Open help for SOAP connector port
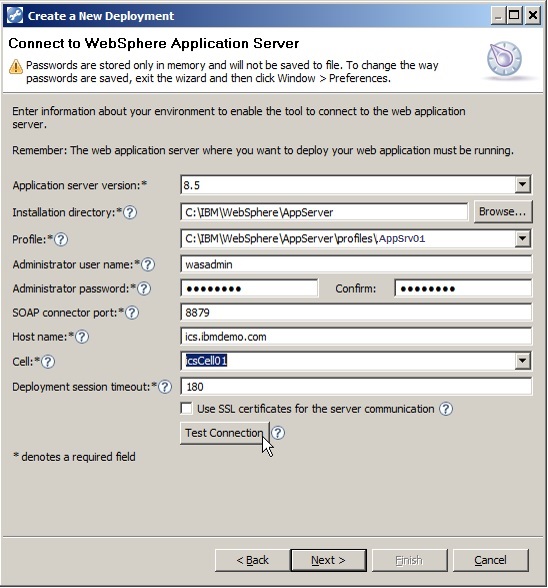Viewport: 548px width, 588px height. click(x=132, y=313)
